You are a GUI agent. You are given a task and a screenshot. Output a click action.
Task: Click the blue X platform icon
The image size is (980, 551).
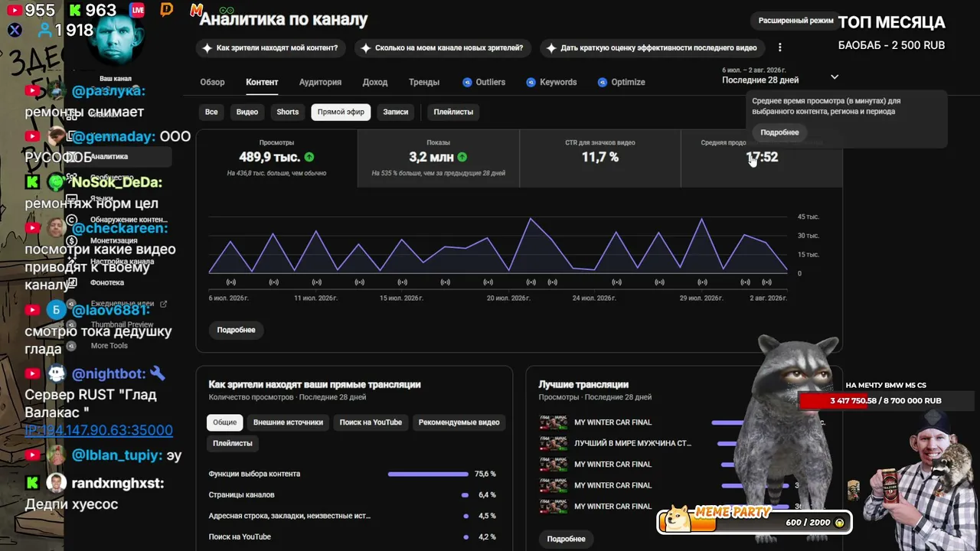pos(14,31)
